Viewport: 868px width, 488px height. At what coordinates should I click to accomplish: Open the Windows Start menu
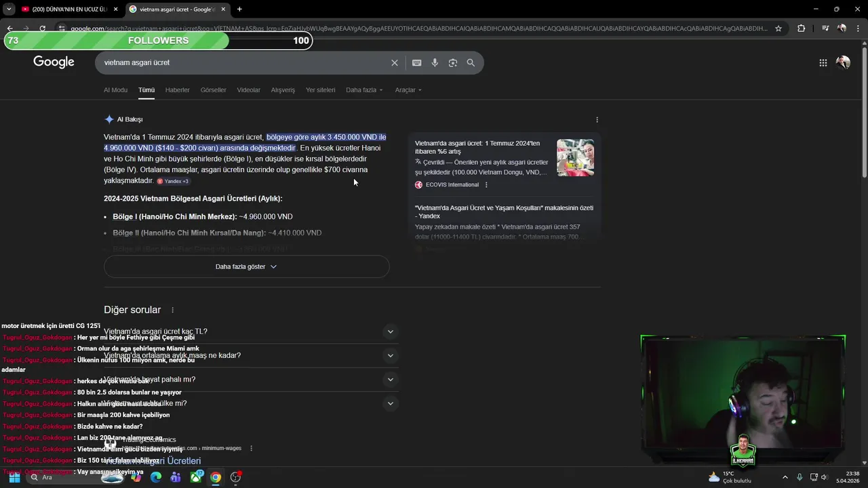14,477
